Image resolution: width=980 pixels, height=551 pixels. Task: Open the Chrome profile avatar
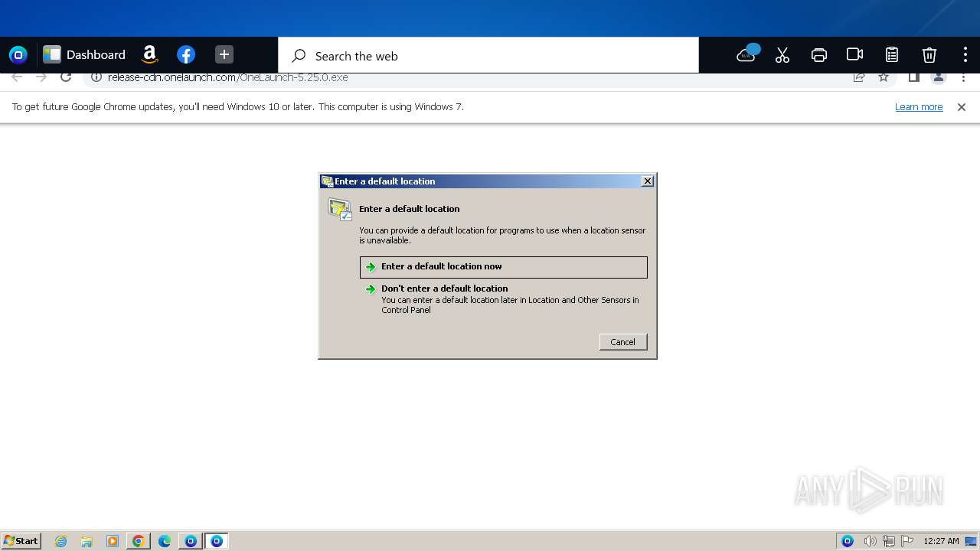(939, 77)
